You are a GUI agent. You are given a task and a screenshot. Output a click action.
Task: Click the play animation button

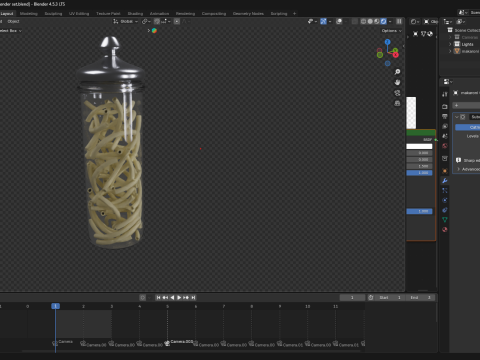click(x=179, y=297)
